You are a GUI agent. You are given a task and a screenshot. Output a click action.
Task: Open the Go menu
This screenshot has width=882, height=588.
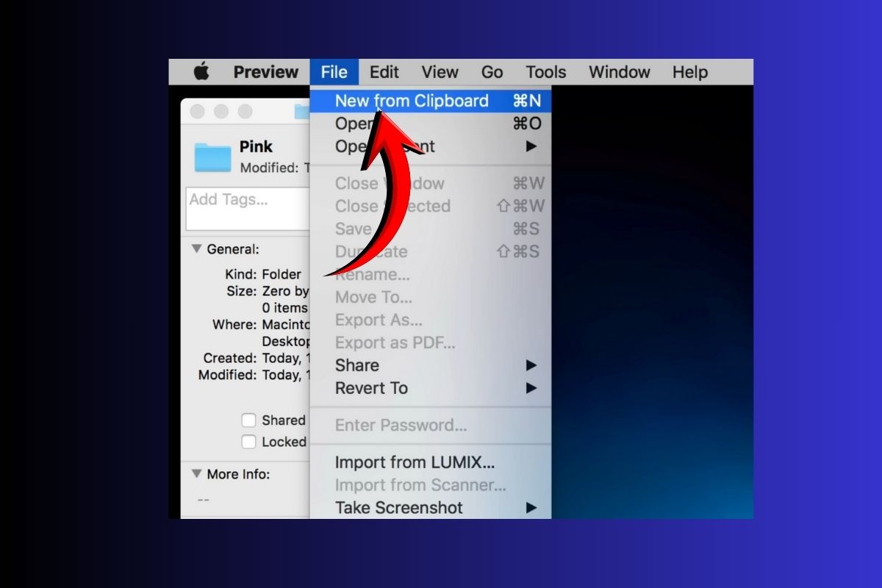pos(492,72)
